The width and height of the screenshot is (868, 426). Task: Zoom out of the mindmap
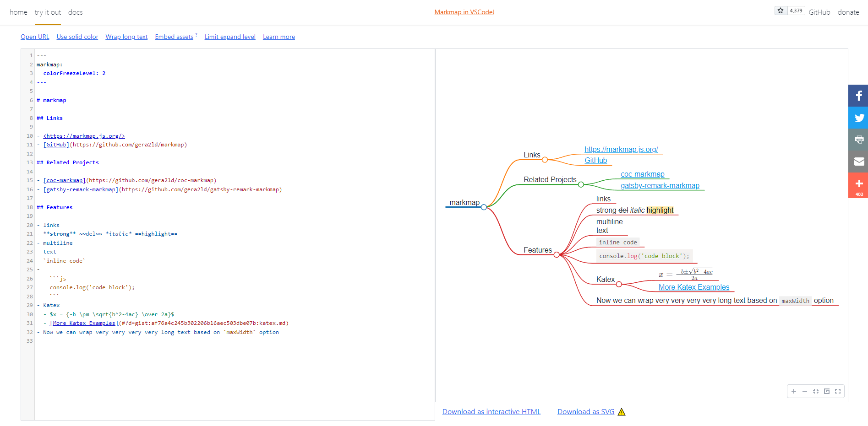coord(805,391)
